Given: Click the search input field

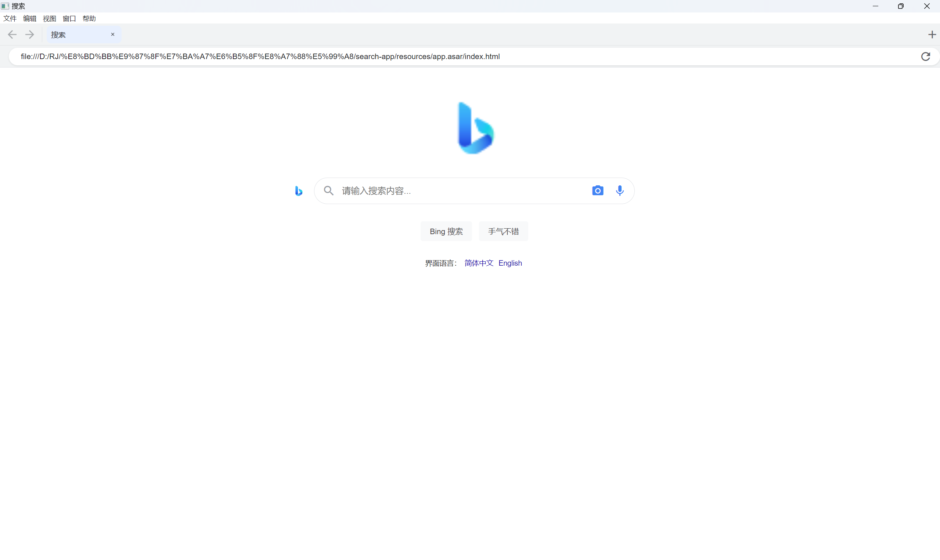Looking at the screenshot, I should click(461, 191).
